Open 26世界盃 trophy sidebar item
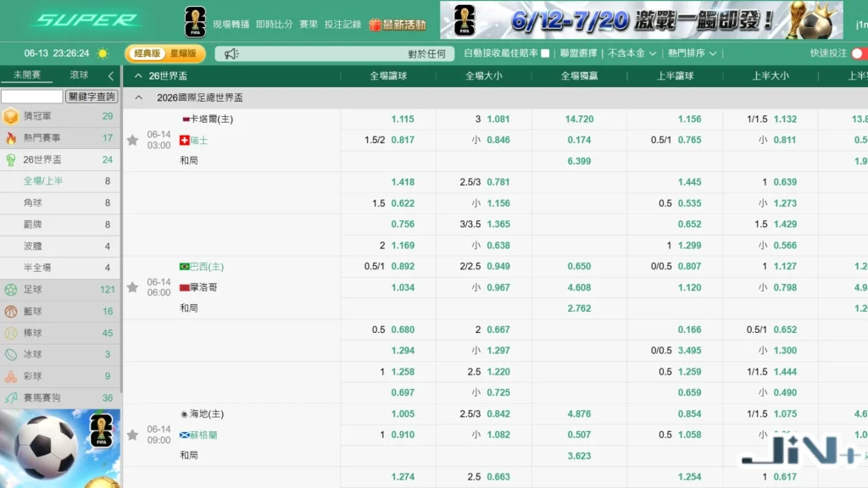This screenshot has height=488, width=868. point(10,159)
